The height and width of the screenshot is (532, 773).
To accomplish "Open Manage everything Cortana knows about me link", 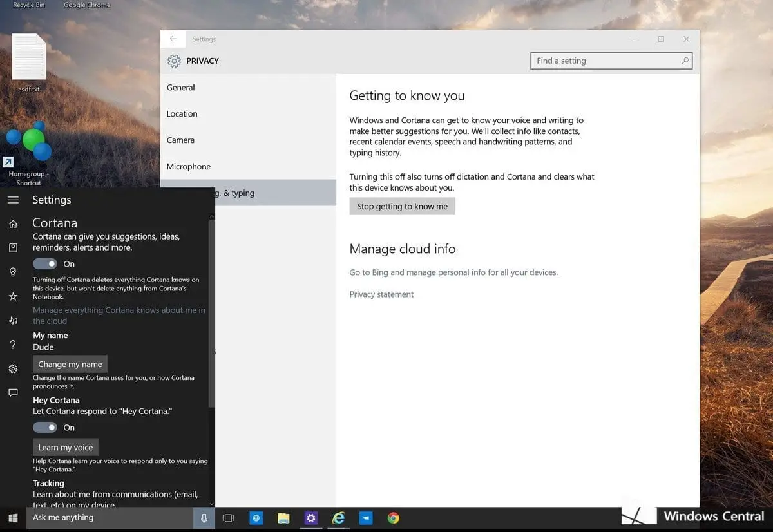I will coord(119,316).
